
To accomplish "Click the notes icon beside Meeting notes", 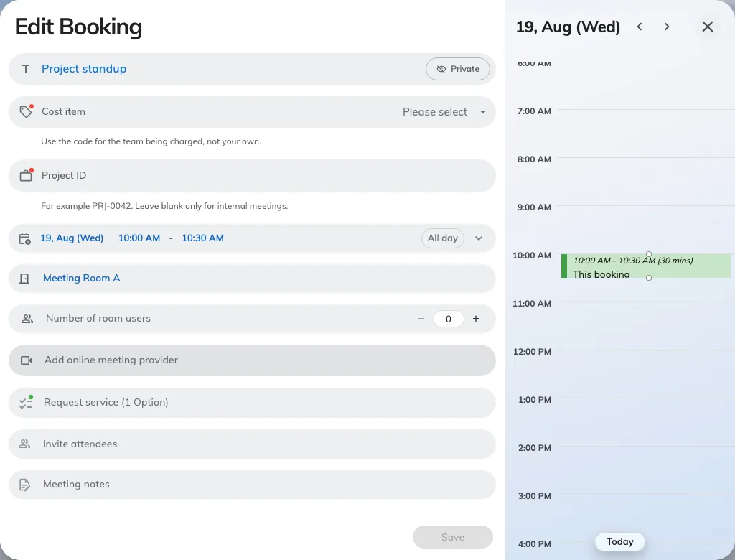I will coord(24,485).
